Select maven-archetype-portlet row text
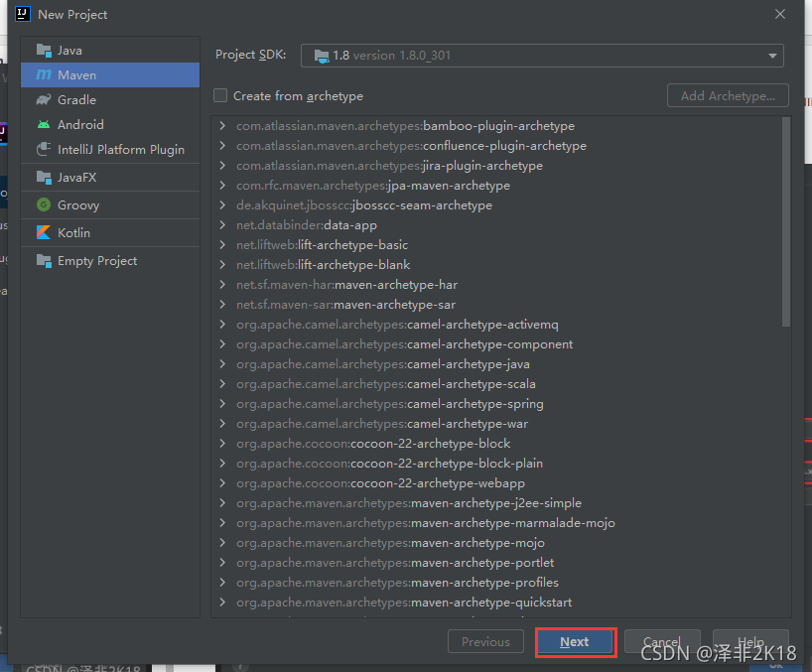812x672 pixels. [x=395, y=562]
